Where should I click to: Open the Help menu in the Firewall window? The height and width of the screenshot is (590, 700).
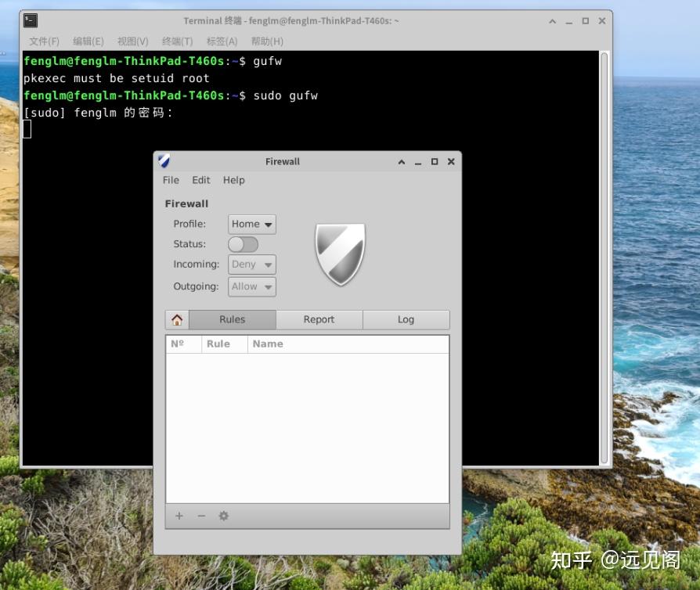pyautogui.click(x=233, y=180)
